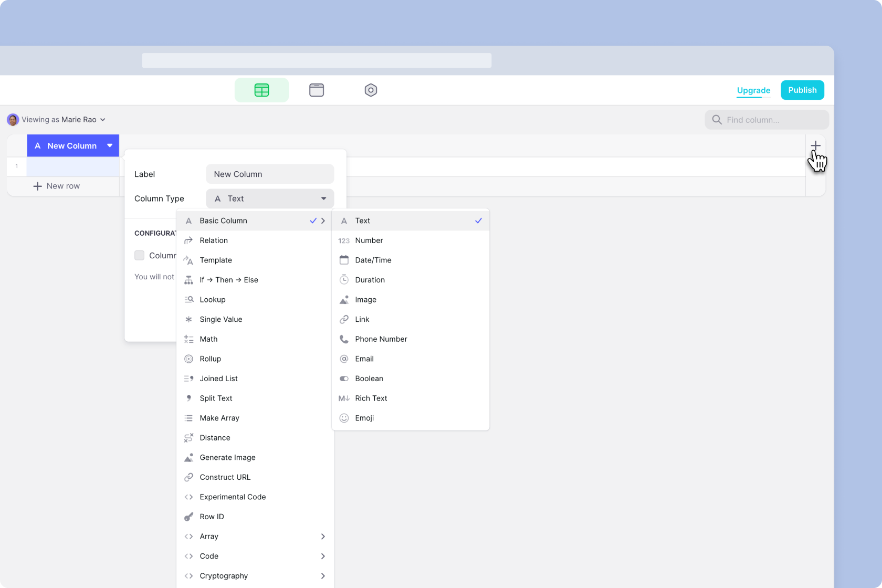Toggle the Column configuration checkbox
The width and height of the screenshot is (882, 588).
point(139,256)
